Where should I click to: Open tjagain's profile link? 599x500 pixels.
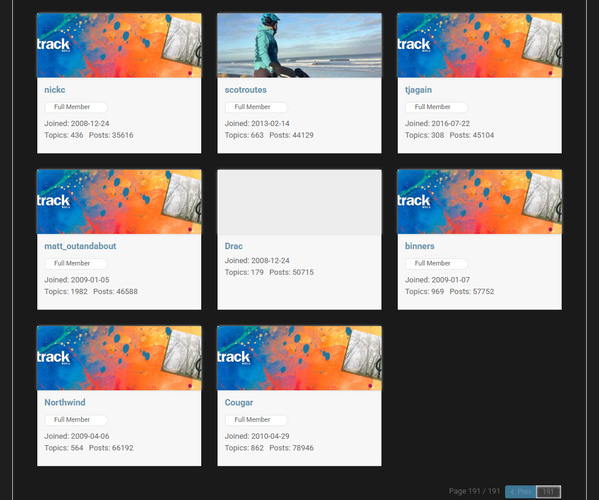(x=418, y=90)
